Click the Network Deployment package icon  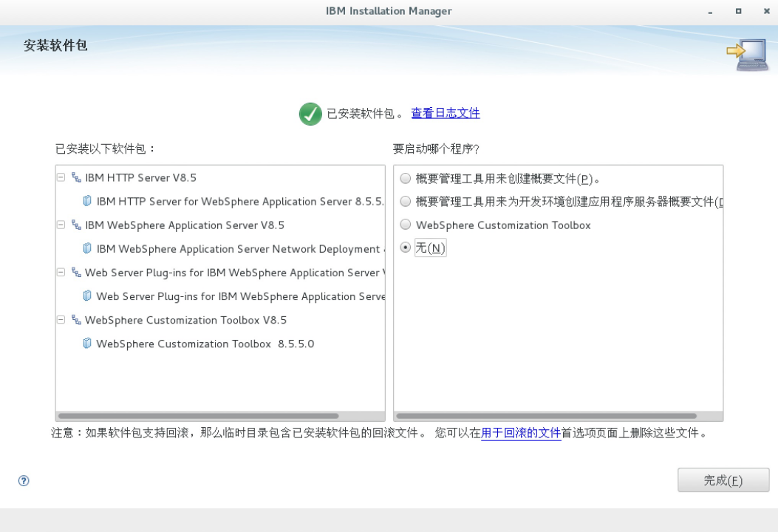click(88, 249)
